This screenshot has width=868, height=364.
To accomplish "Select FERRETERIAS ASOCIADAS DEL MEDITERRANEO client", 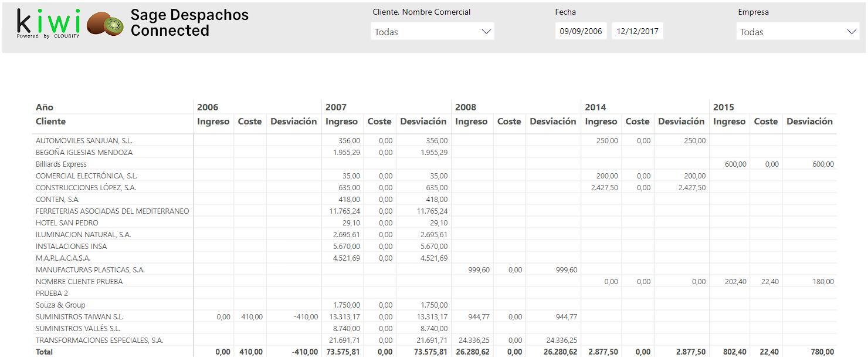I will [x=112, y=211].
